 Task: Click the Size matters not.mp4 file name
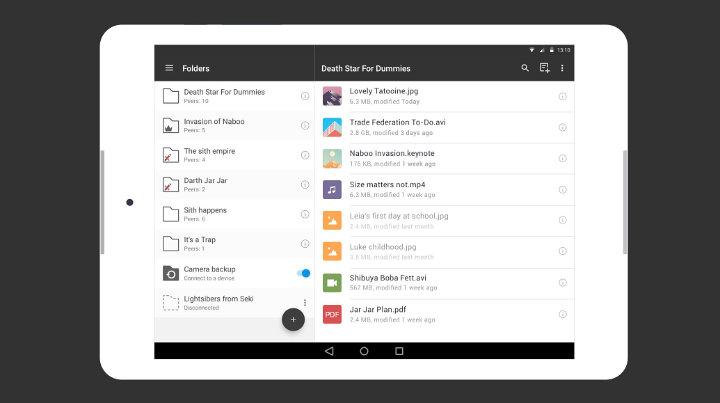[x=387, y=185]
